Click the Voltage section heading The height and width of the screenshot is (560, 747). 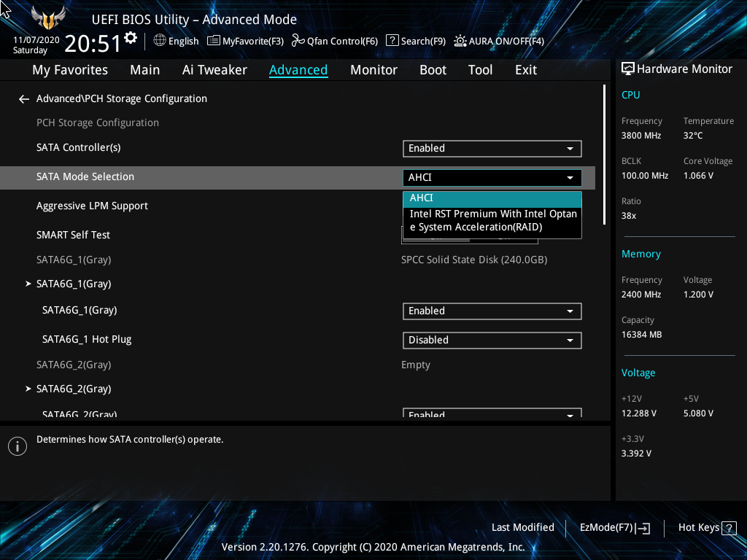point(638,373)
